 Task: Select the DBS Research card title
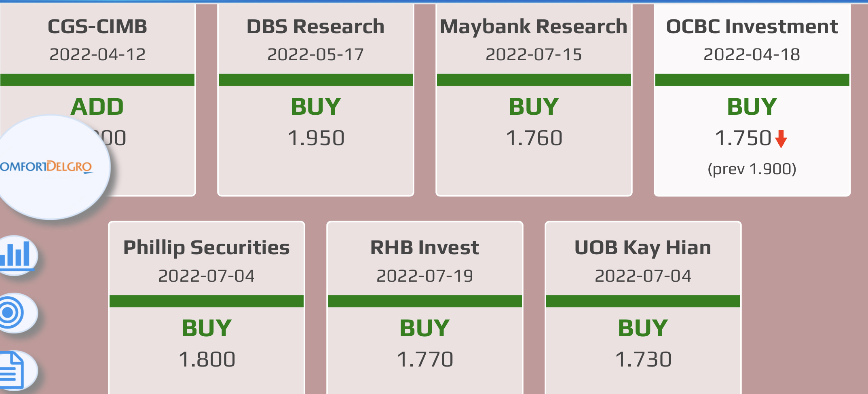[x=315, y=27]
